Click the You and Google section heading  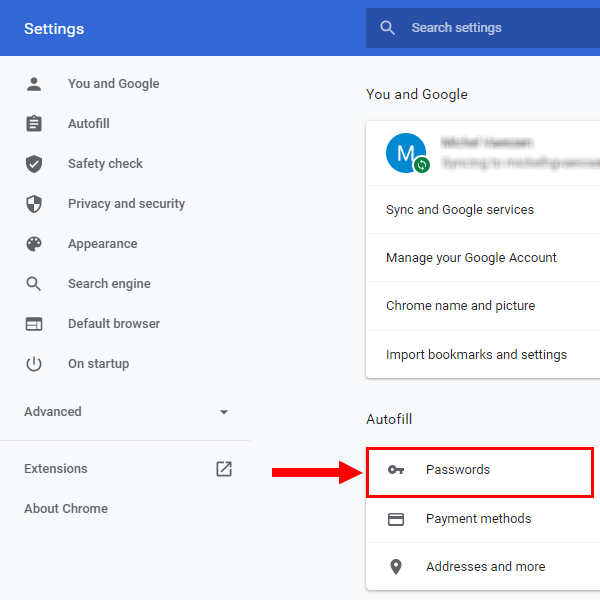tap(417, 95)
